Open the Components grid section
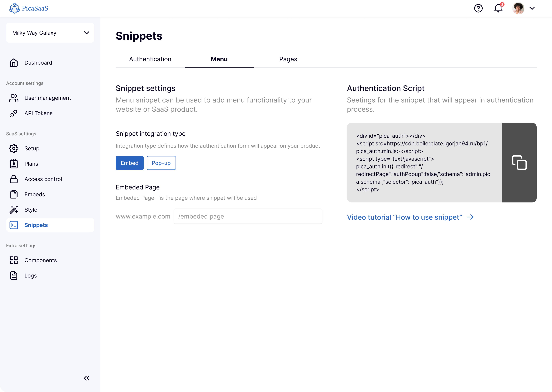The height and width of the screenshot is (392, 552). [x=41, y=260]
